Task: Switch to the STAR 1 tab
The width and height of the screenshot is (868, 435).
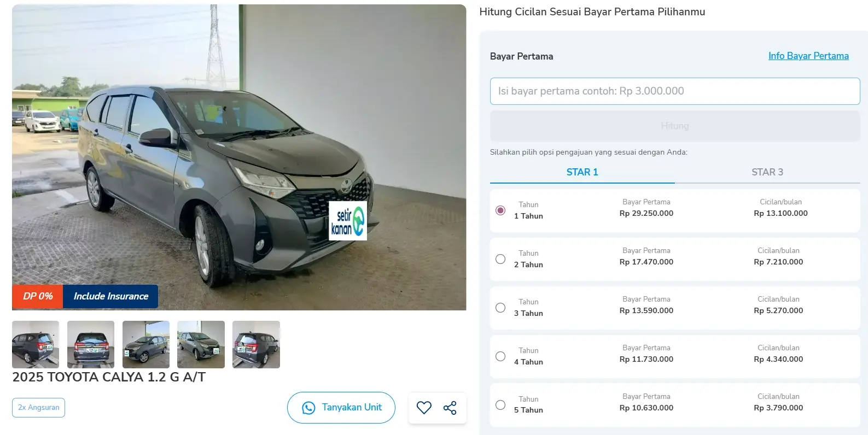Action: click(582, 172)
